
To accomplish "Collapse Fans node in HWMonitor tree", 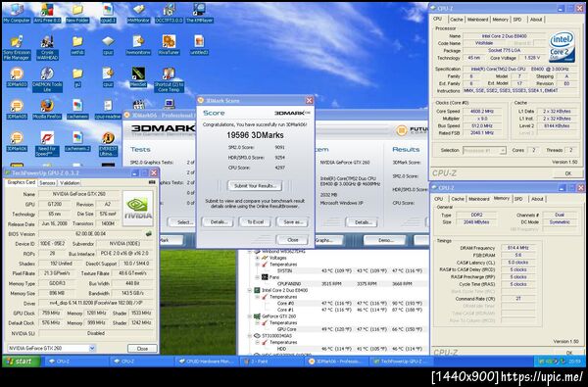I will pos(257,277).
